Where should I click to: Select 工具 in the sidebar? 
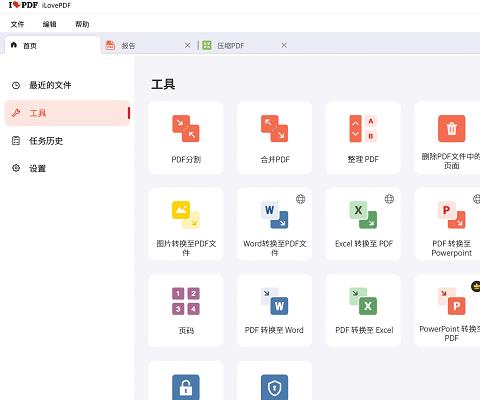[x=67, y=113]
